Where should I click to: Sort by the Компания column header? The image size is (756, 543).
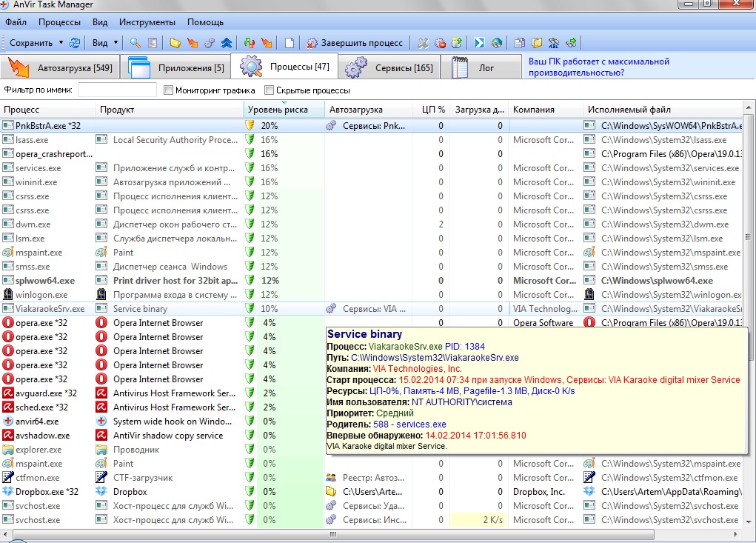pyautogui.click(x=546, y=110)
